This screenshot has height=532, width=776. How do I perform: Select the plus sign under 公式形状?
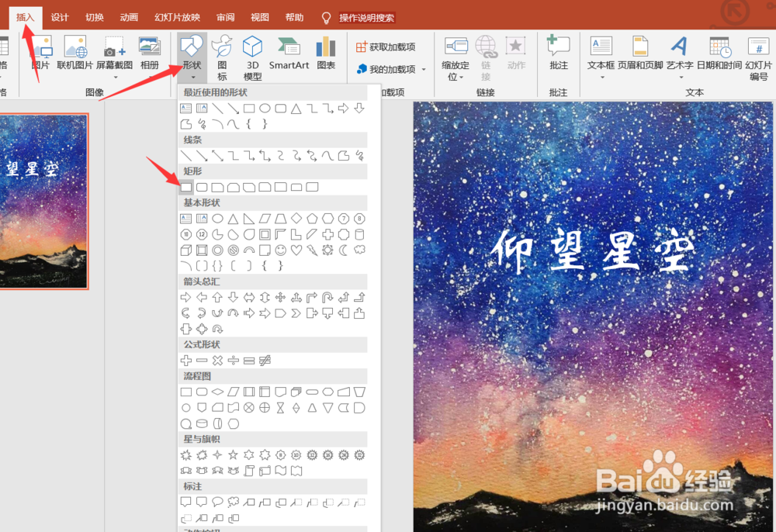point(186,361)
